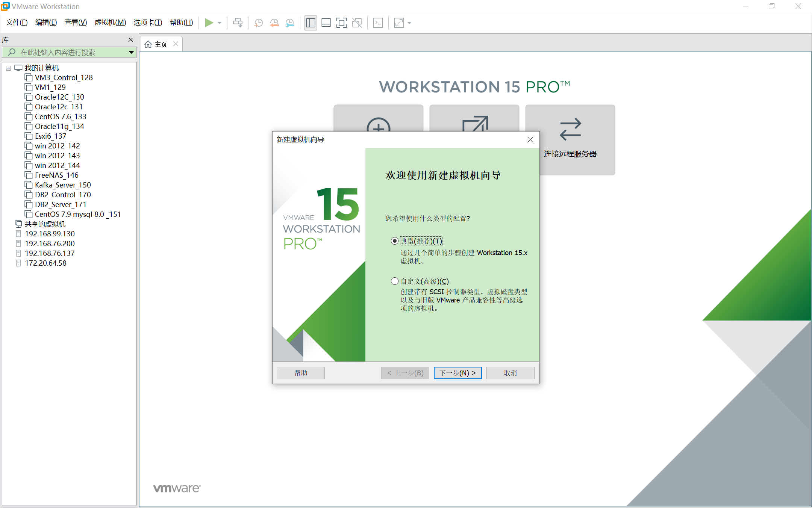
Task: Collapse the 我的计算机 tree node
Action: coord(8,67)
